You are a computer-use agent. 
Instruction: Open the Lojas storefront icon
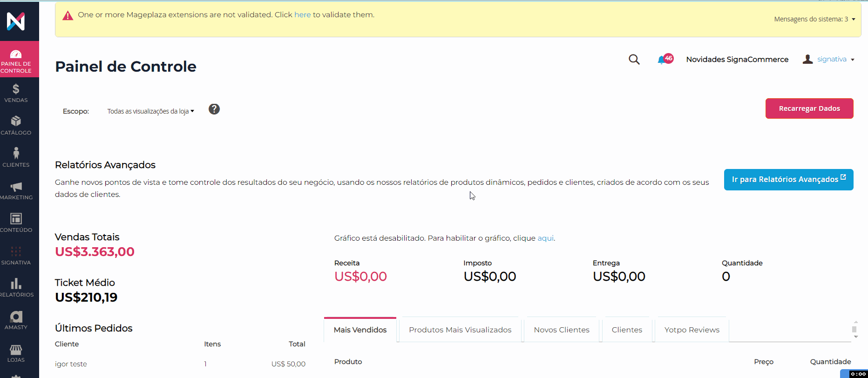[16, 353]
